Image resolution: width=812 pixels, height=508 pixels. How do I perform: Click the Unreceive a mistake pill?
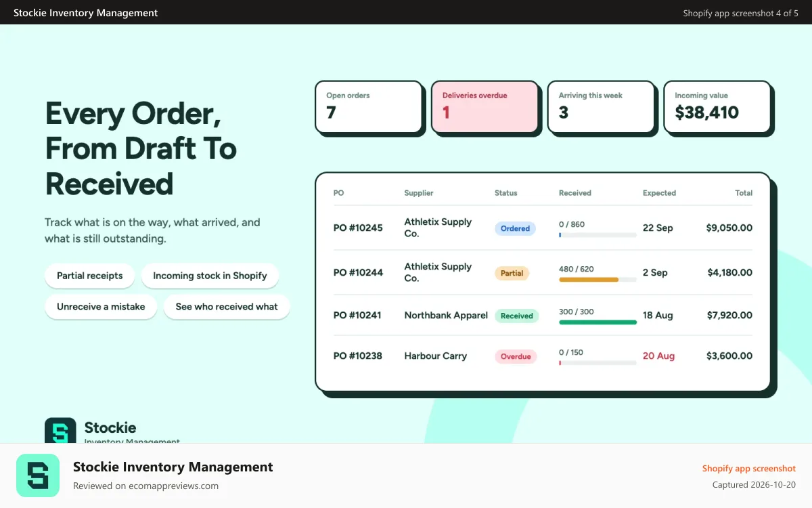coord(101,307)
